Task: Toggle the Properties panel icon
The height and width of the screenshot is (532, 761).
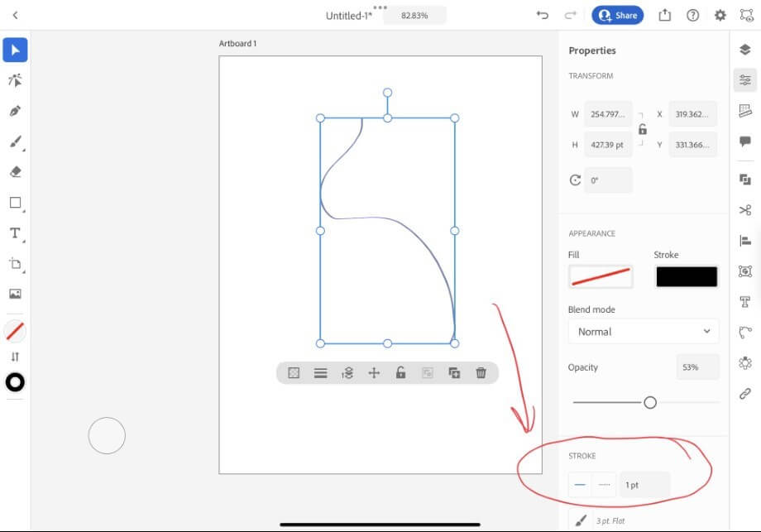Action: click(745, 79)
